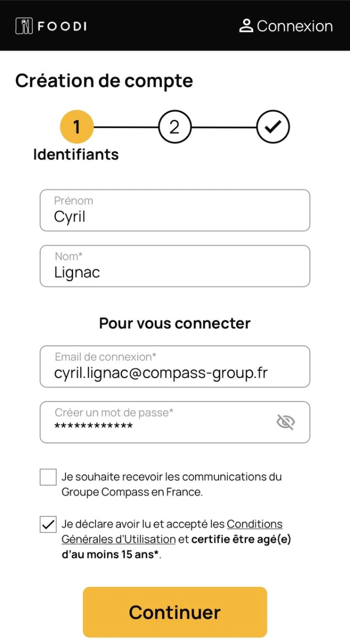Edit the Email de connexion field
Screen dimensions: 350x644
click(174, 367)
